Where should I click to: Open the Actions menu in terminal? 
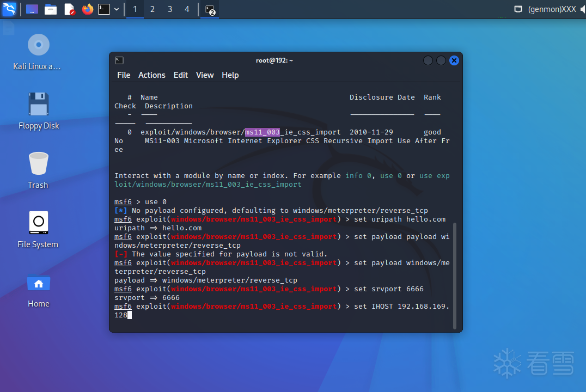(152, 75)
